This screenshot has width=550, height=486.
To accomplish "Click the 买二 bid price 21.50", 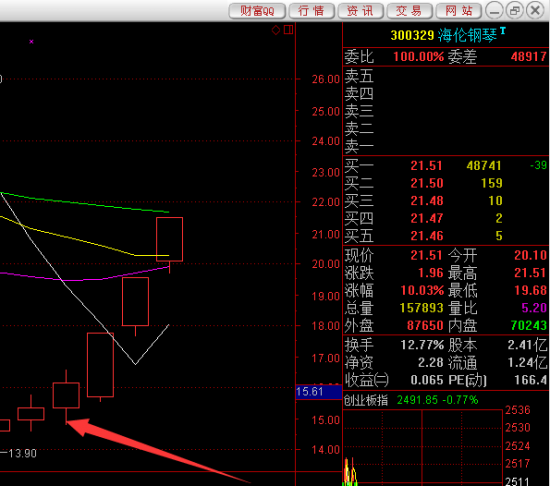I will (x=427, y=183).
